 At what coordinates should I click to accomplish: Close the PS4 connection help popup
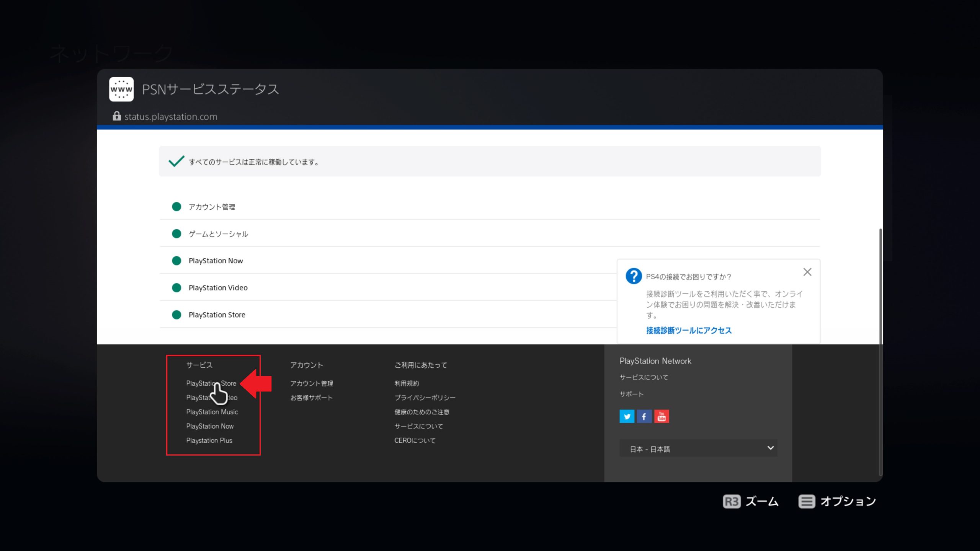click(807, 272)
